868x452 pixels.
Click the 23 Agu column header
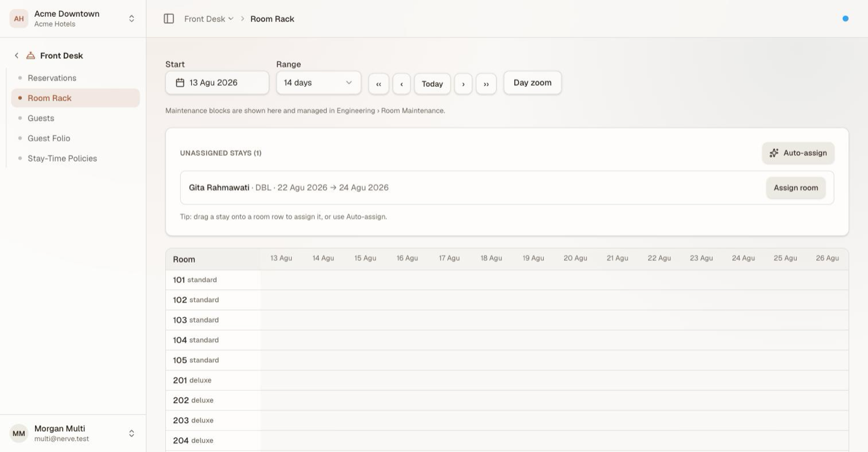pyautogui.click(x=702, y=258)
